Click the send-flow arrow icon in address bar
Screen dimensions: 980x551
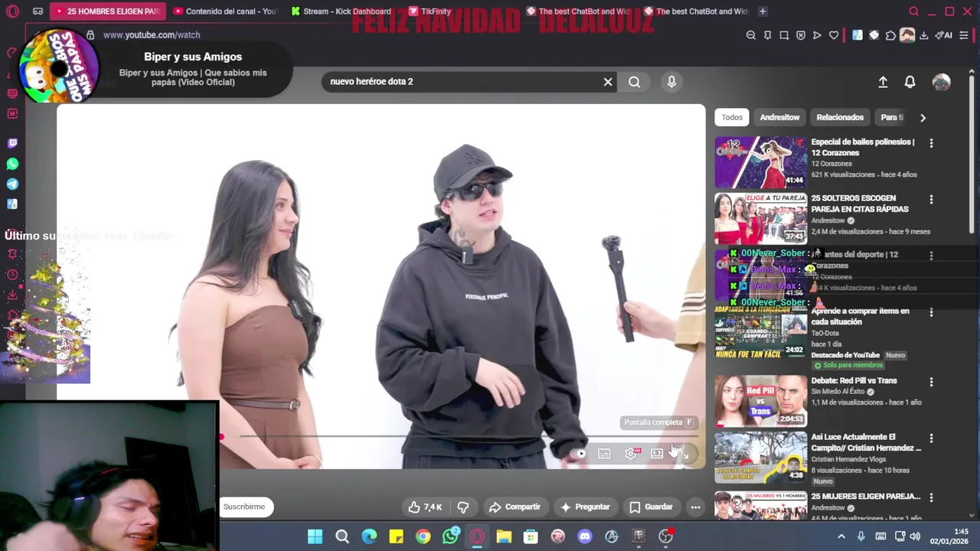click(x=817, y=35)
